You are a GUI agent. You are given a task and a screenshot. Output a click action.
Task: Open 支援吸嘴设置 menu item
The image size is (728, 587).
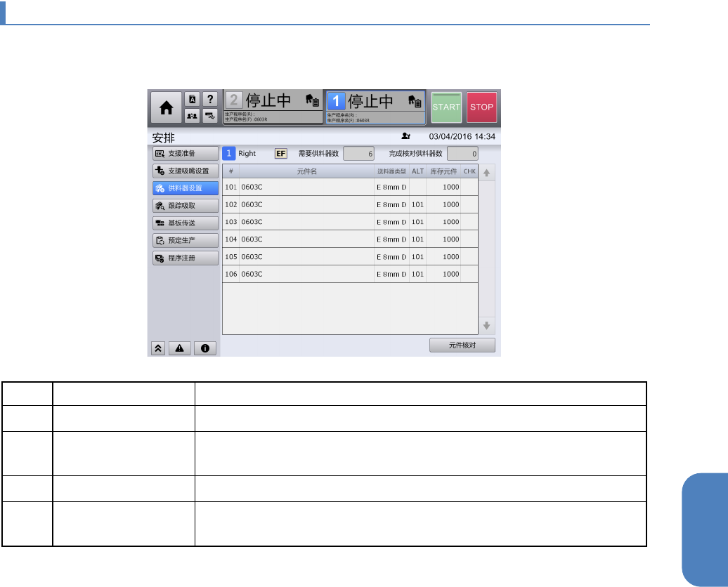pyautogui.click(x=186, y=171)
